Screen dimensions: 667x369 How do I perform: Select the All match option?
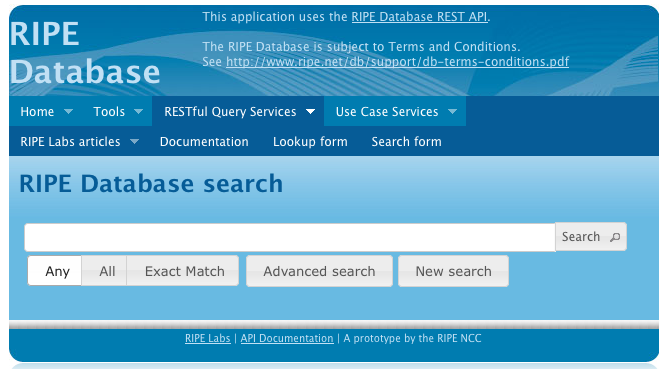coord(104,271)
